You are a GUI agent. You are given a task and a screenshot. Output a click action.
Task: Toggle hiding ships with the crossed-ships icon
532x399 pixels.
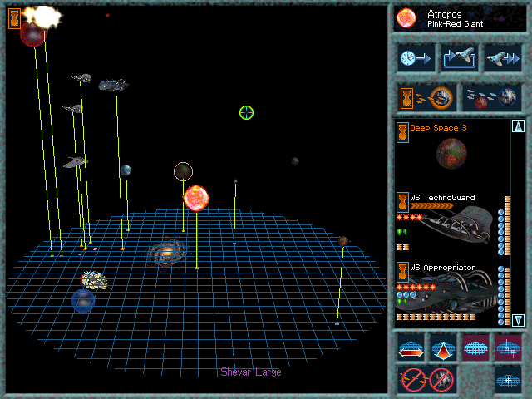pos(413,379)
